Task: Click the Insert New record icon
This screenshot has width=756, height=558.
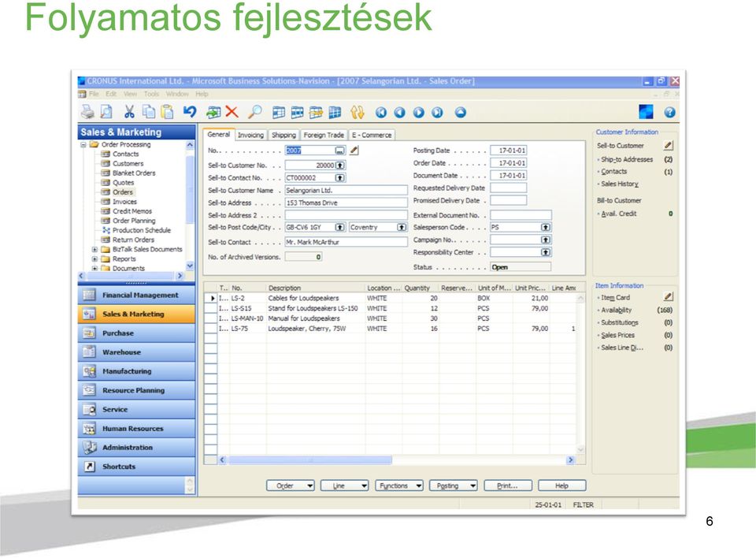Action: click(213, 113)
